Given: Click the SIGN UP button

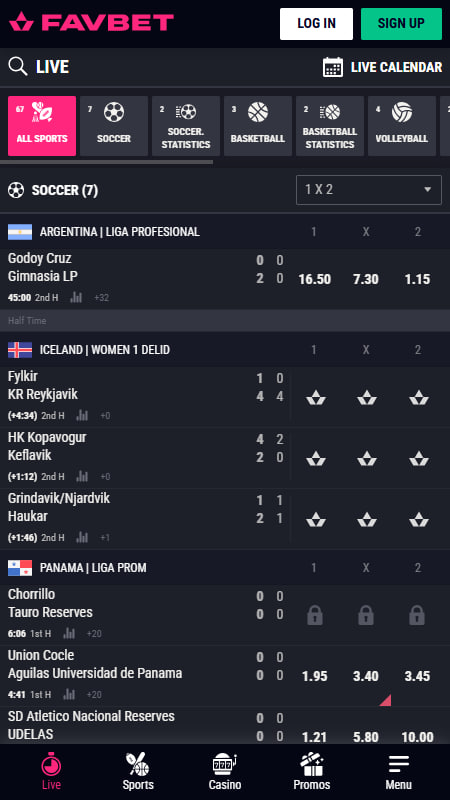Looking at the screenshot, I should (x=401, y=23).
